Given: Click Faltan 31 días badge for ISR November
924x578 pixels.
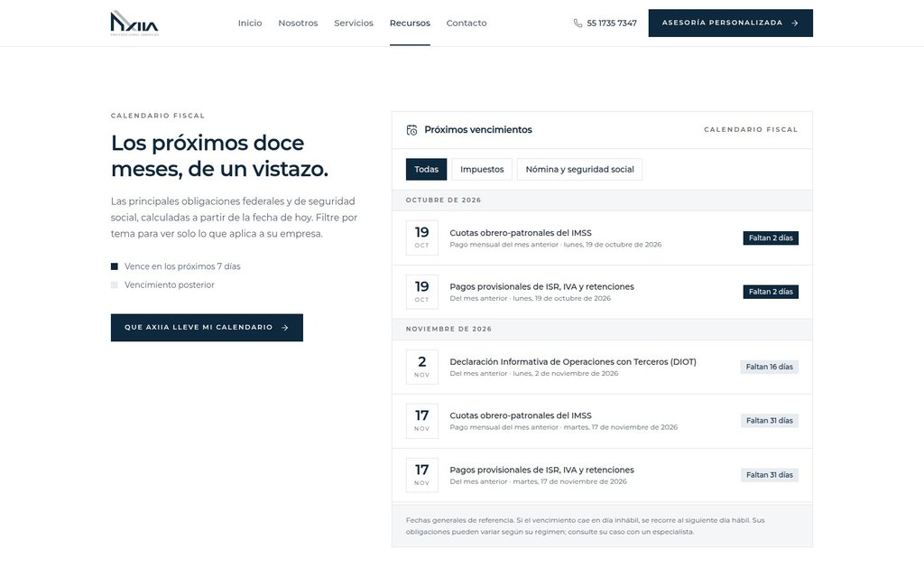Looking at the screenshot, I should tap(770, 475).
